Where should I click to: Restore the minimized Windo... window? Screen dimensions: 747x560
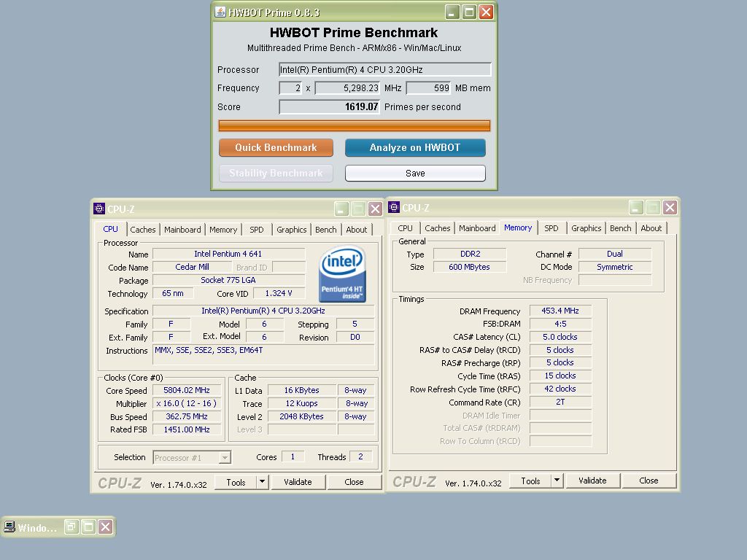tap(71, 526)
